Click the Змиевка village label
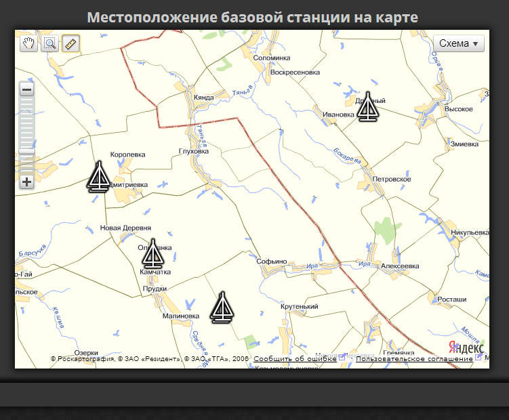Image resolution: width=509 pixels, height=420 pixels. 464,144
